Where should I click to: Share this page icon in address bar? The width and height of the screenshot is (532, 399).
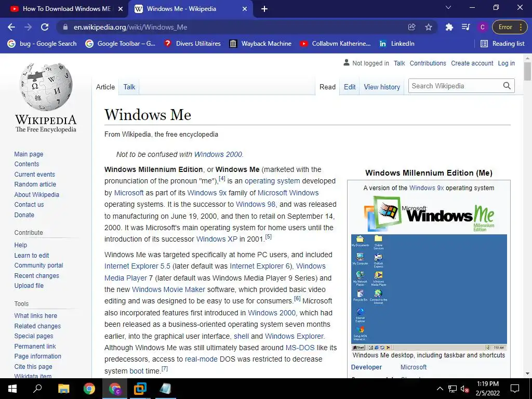411,27
